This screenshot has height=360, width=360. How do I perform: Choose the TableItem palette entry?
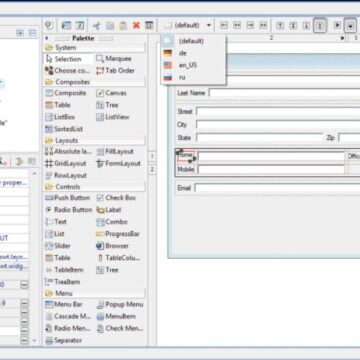click(x=64, y=270)
